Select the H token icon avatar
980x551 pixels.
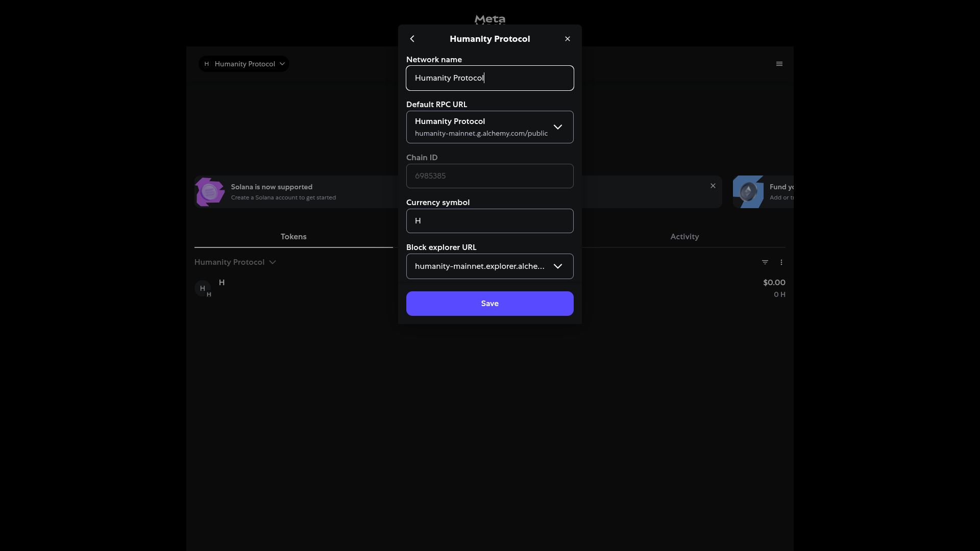203,288
